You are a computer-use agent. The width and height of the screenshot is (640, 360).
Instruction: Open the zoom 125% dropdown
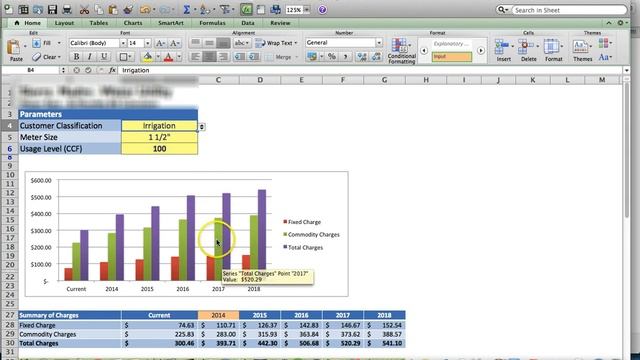(307, 9)
